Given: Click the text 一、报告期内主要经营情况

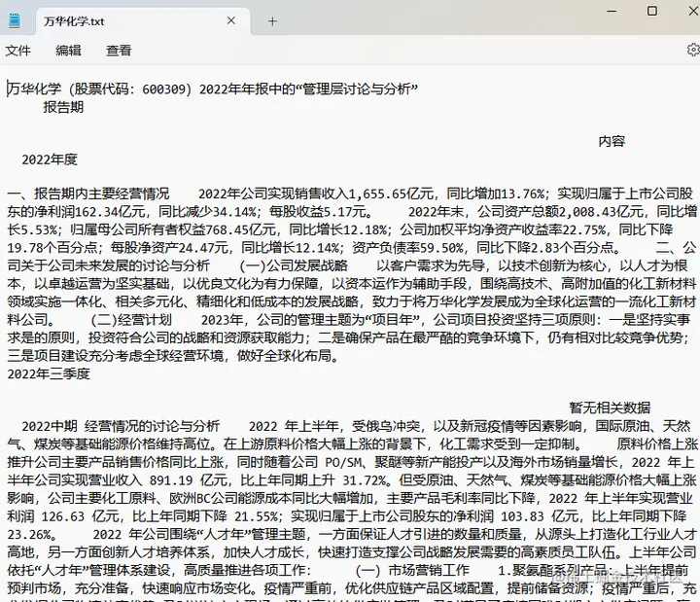Looking at the screenshot, I should [88, 194].
